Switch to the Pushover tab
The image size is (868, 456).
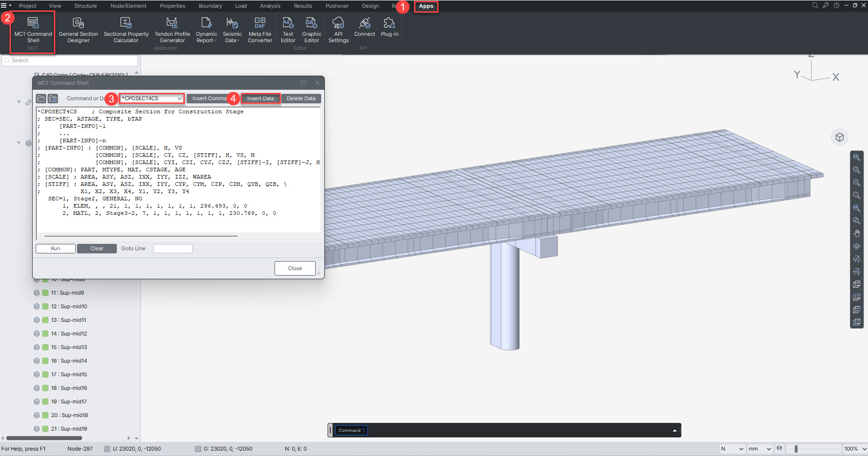(x=337, y=6)
